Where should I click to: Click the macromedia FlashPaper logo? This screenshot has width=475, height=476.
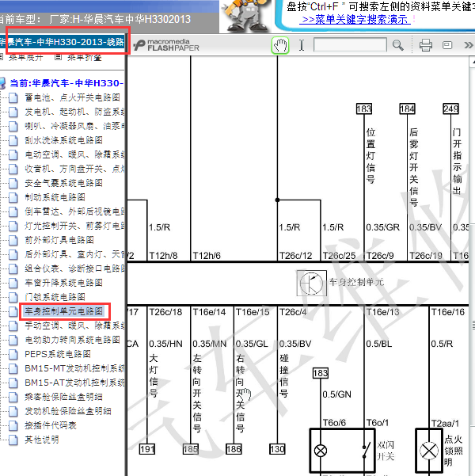(166, 45)
